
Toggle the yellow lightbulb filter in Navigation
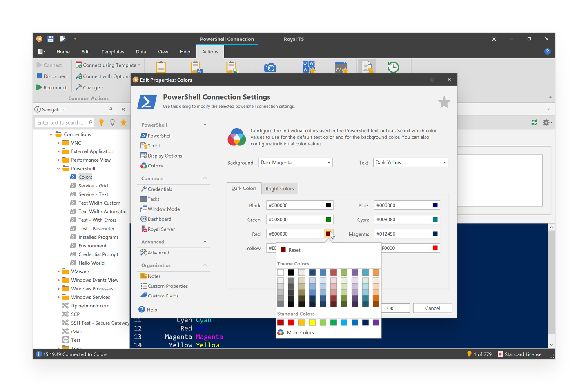point(101,122)
